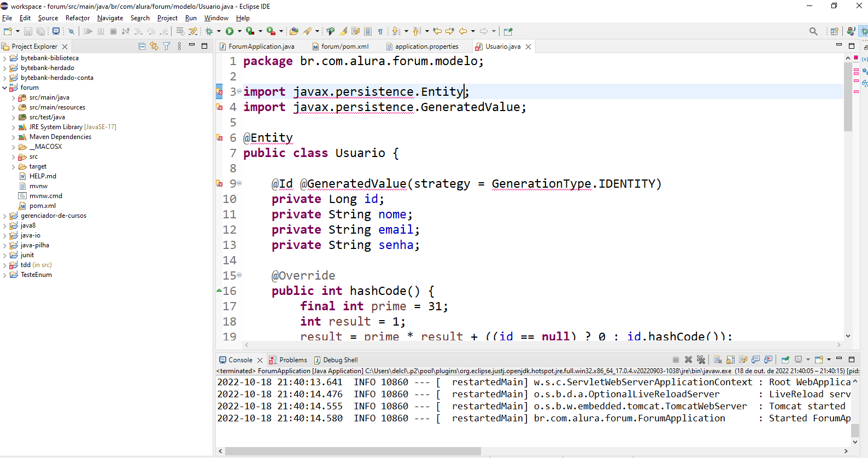Toggle Mark Occurrences highlighter
The width and height of the screenshot is (868, 458).
click(343, 32)
